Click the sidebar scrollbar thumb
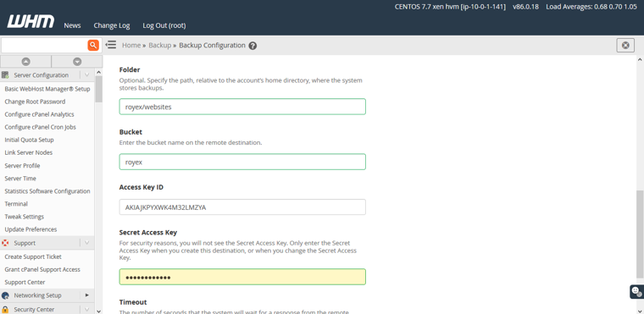The width and height of the screenshot is (644, 314). tap(98, 89)
